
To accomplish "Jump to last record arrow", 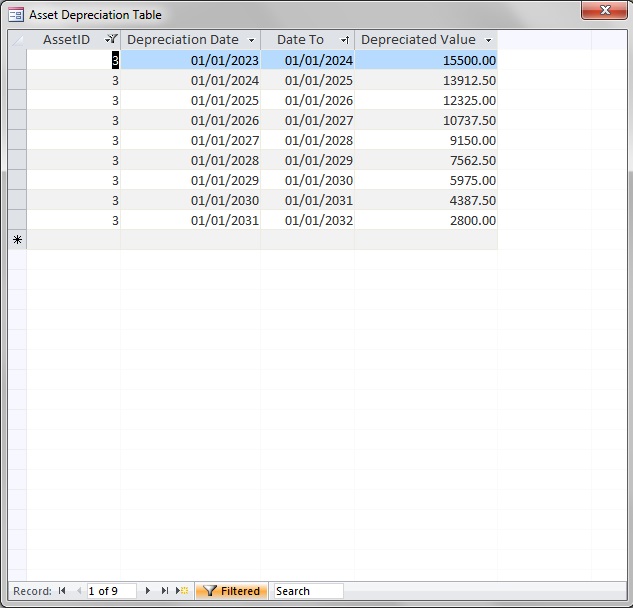I will click(165, 591).
